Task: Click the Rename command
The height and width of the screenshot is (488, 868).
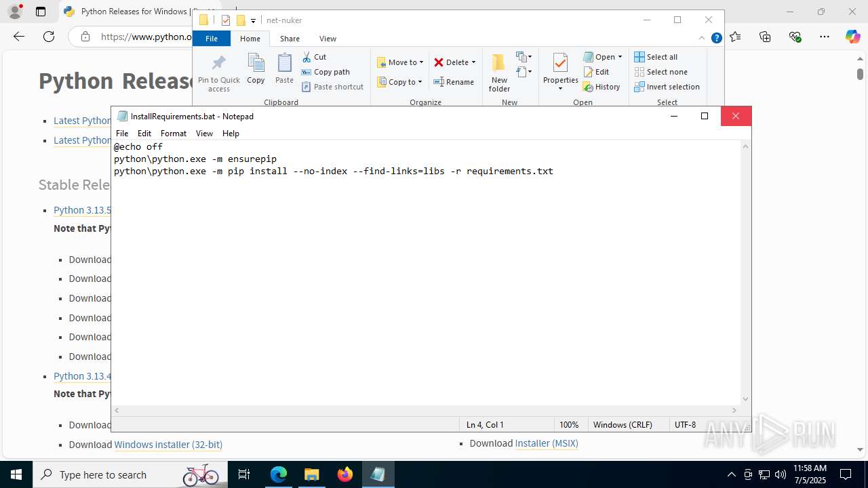Action: (454, 82)
